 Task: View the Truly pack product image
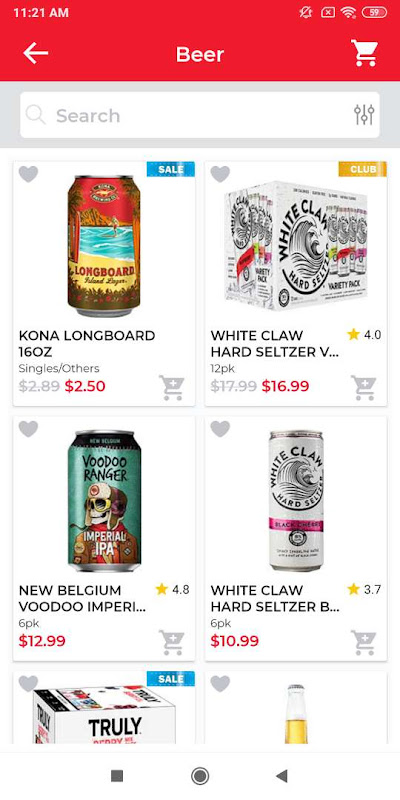pyautogui.click(x=105, y=715)
